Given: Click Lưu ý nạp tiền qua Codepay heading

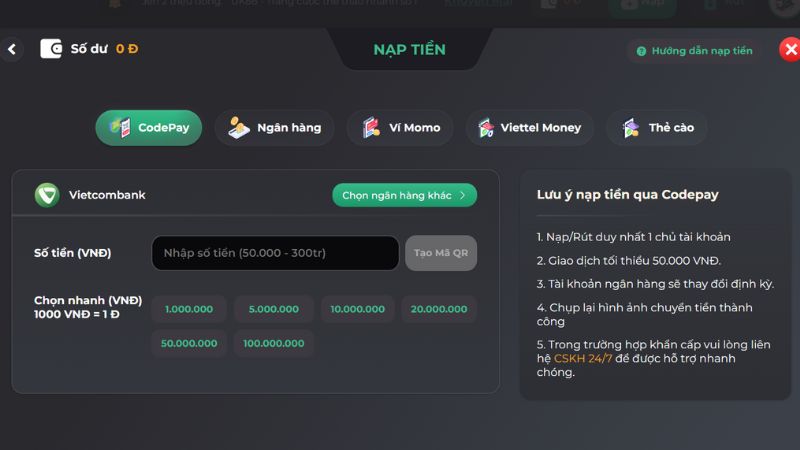Looking at the screenshot, I should tap(628, 195).
